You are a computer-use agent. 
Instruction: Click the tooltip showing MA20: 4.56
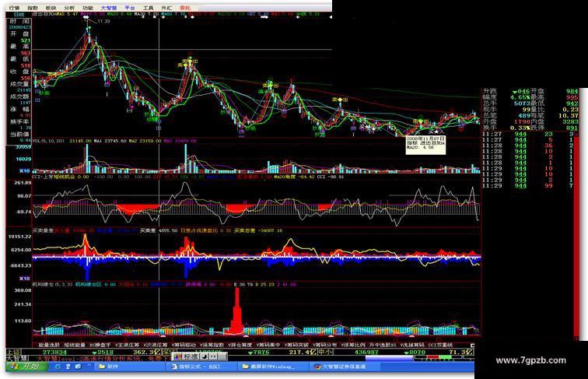[425, 145]
